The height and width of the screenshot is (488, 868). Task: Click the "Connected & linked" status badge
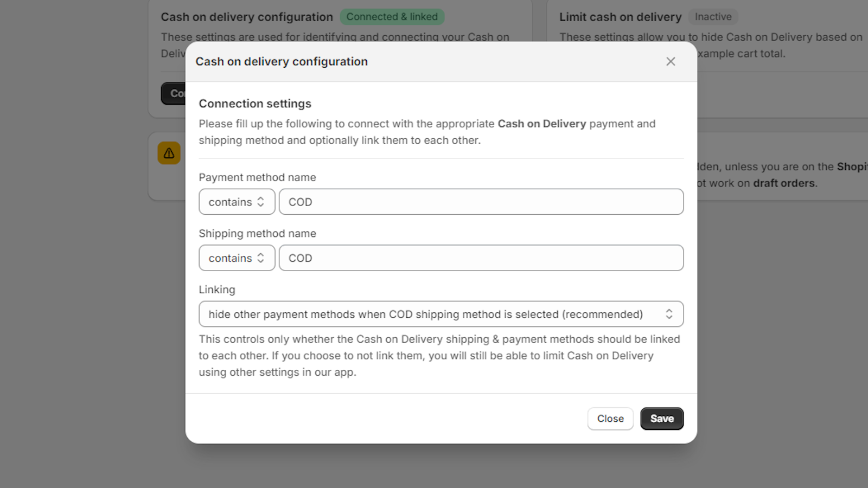(392, 17)
